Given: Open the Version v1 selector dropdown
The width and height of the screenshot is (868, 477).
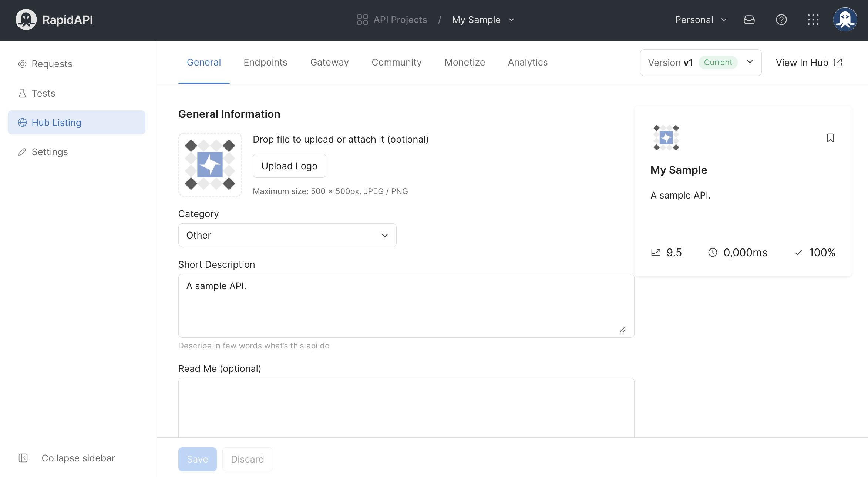Looking at the screenshot, I should (x=701, y=63).
